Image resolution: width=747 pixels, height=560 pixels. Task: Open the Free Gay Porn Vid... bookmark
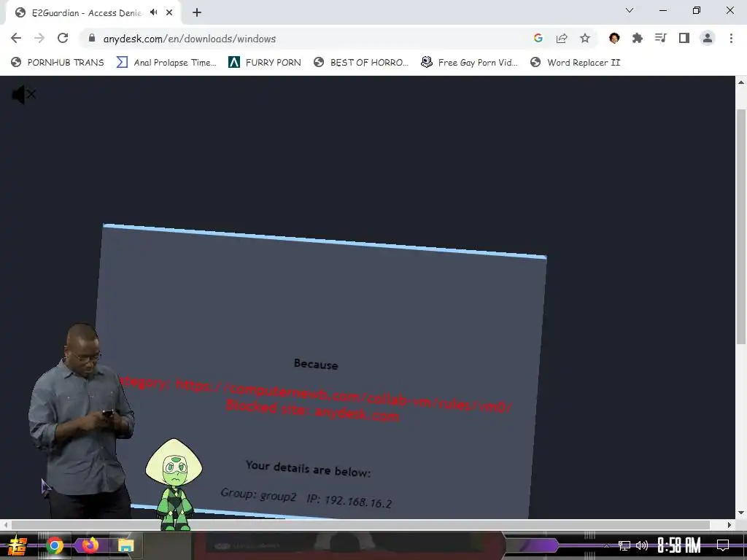pos(469,63)
